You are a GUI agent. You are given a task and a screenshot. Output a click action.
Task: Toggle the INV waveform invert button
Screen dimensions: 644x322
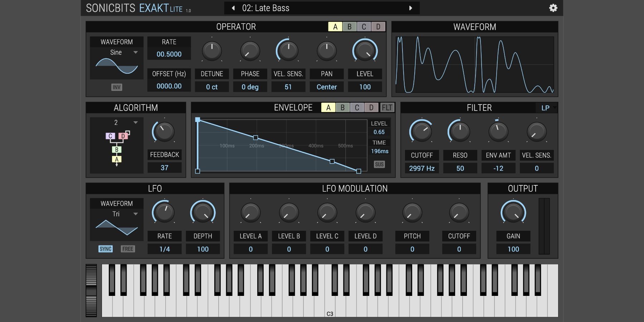[117, 87]
